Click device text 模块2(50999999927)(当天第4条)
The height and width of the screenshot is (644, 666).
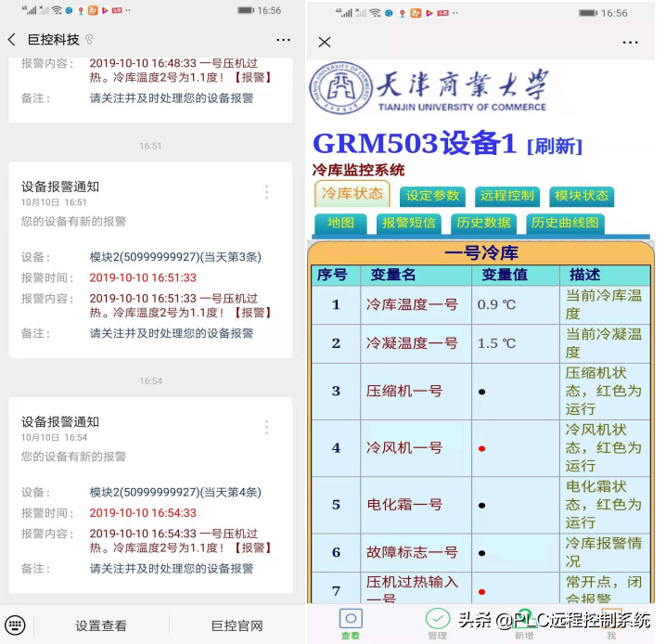click(175, 493)
